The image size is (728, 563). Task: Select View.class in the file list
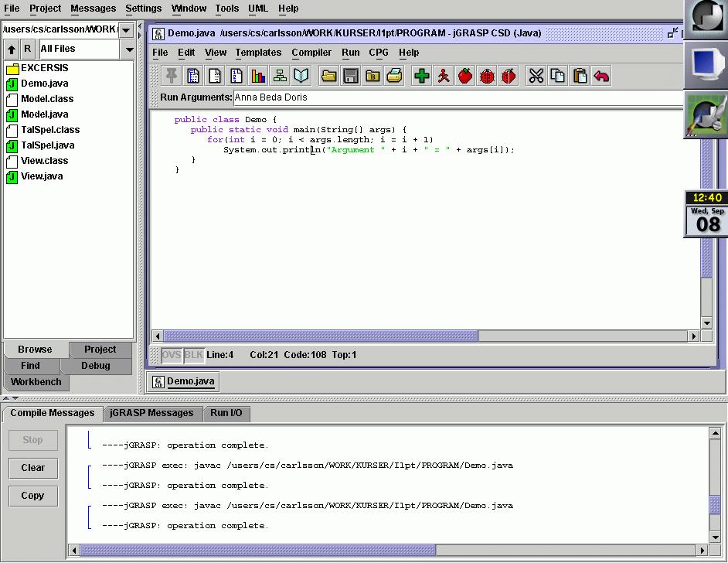37,161
